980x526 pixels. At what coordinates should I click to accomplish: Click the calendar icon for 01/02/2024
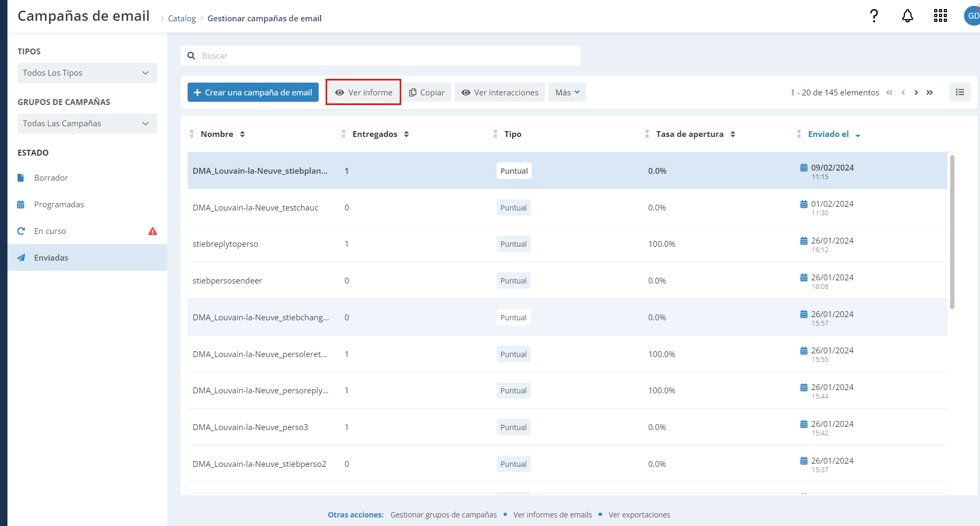pyautogui.click(x=804, y=204)
